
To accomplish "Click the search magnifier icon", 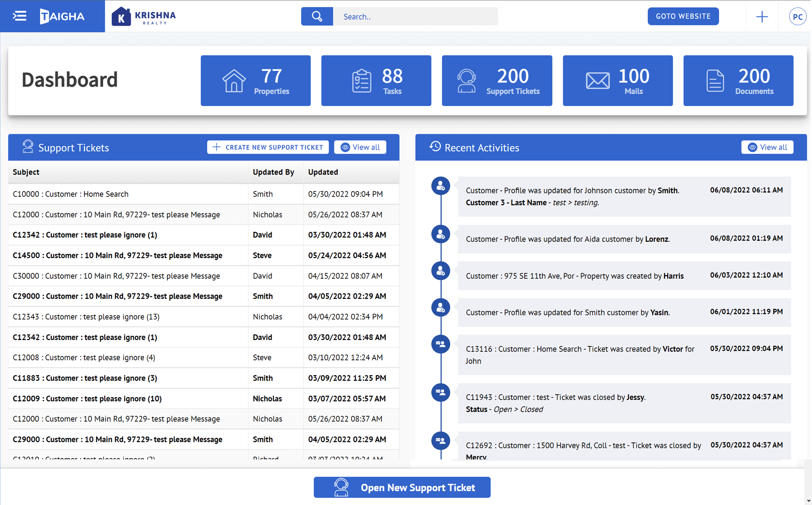I will click(x=317, y=16).
